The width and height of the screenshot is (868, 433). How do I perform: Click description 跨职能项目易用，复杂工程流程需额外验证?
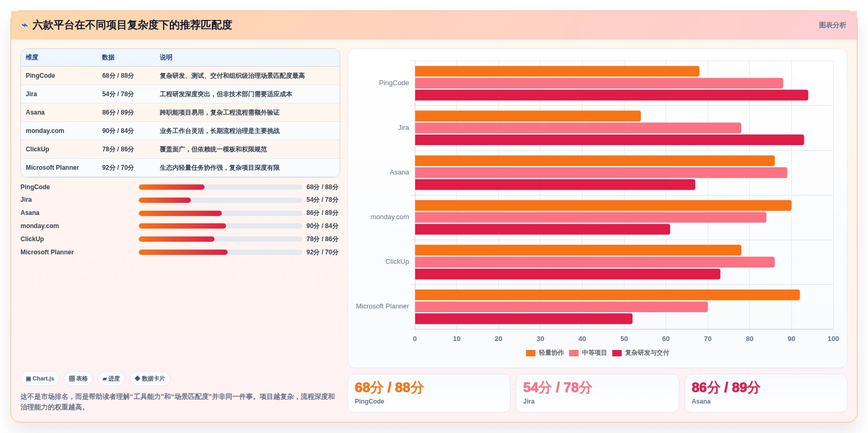(x=220, y=112)
